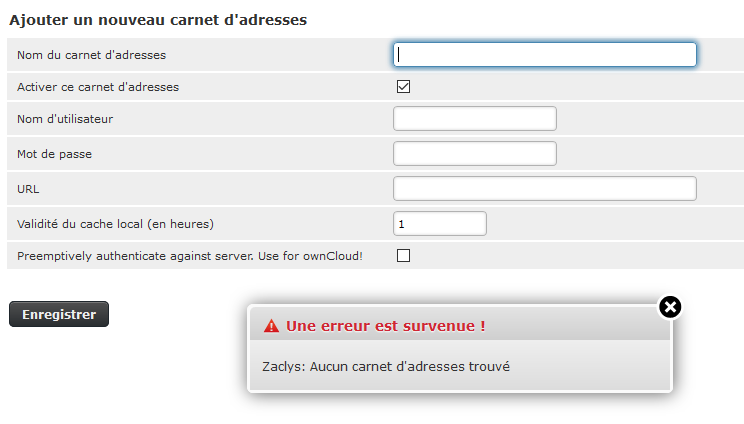Click into the URL input field

(x=545, y=188)
